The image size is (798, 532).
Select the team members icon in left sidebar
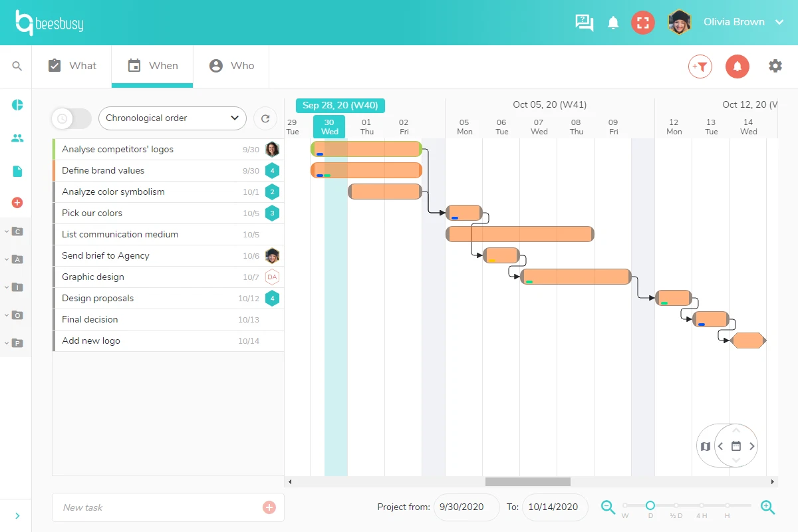(17, 138)
